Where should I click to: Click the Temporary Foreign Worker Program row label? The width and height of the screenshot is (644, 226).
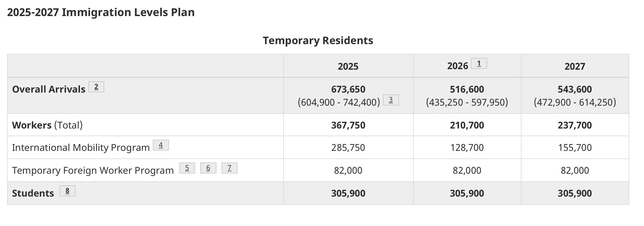pos(93,170)
